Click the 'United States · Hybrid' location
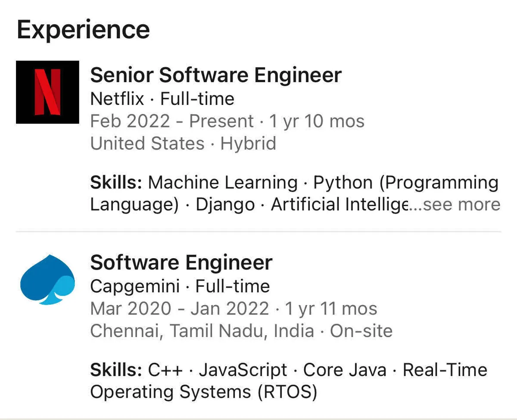517x420 pixels. pos(183,143)
